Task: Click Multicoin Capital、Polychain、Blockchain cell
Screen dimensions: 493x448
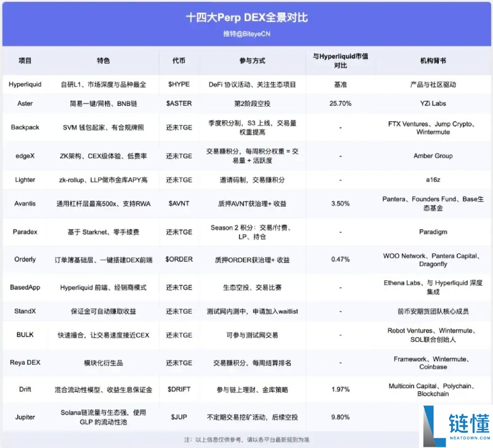Action: click(433, 390)
